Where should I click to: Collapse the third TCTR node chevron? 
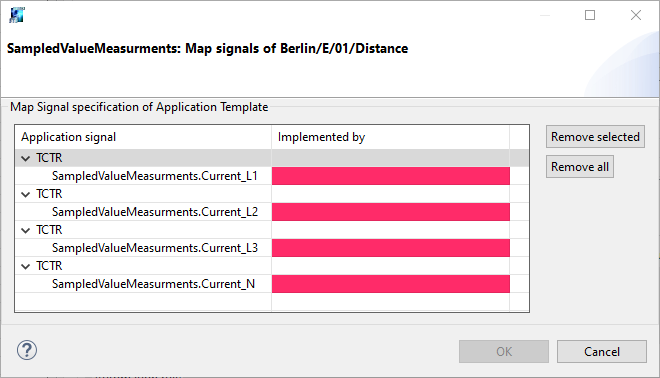(26, 230)
